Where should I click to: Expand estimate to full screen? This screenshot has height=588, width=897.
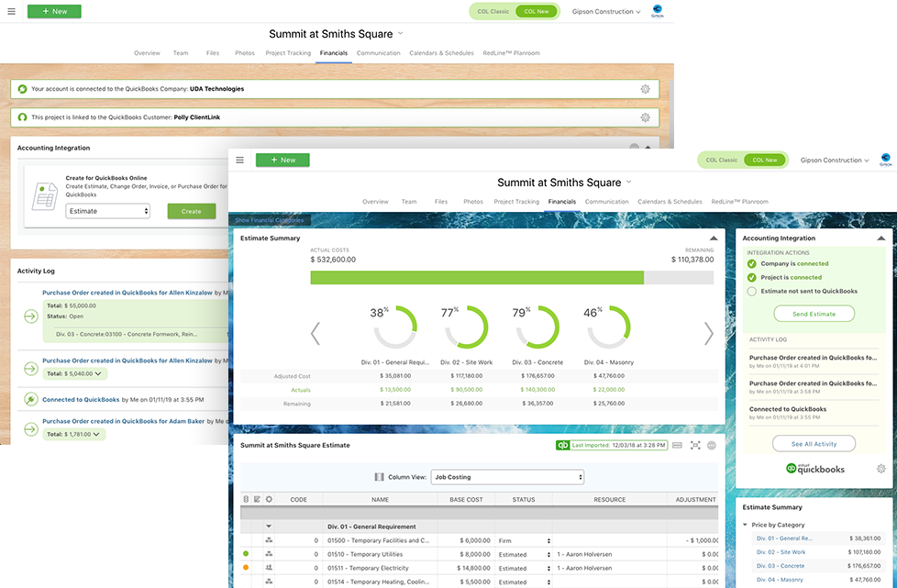(x=695, y=445)
